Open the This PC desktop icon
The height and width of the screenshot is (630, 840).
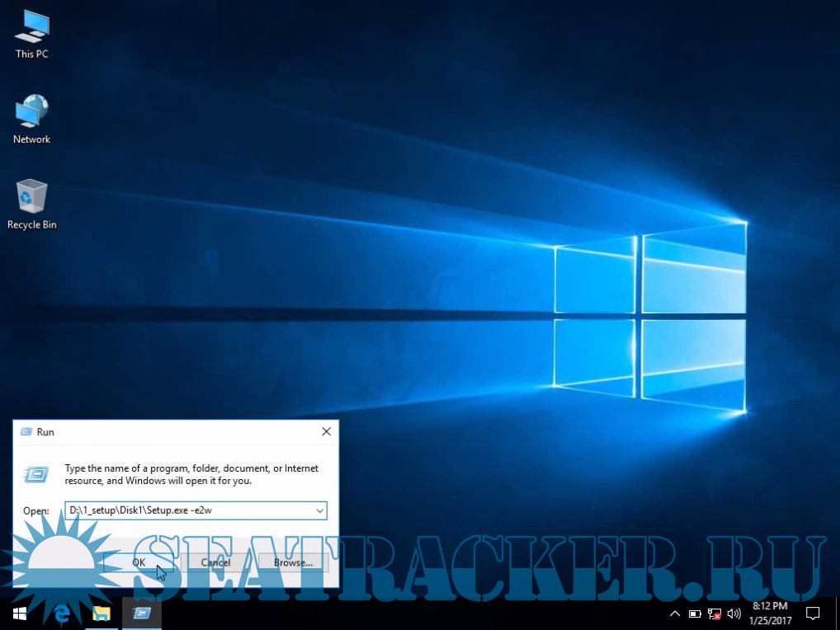pyautogui.click(x=31, y=34)
